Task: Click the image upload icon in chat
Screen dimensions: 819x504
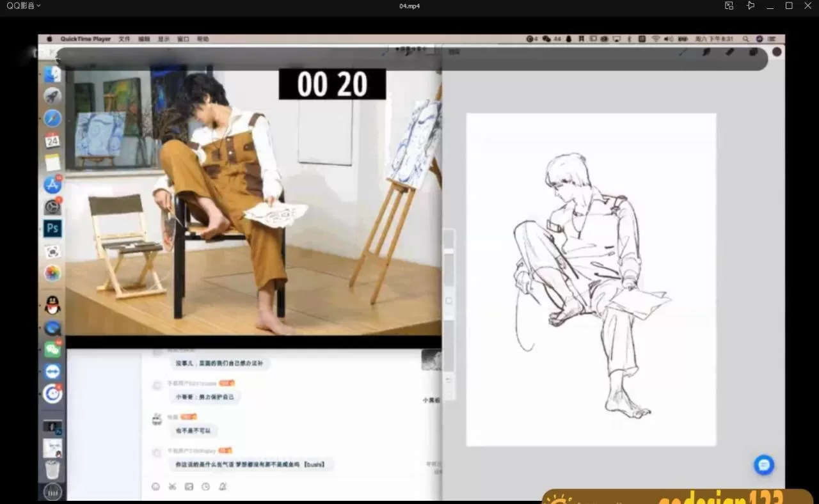Action: (x=189, y=487)
